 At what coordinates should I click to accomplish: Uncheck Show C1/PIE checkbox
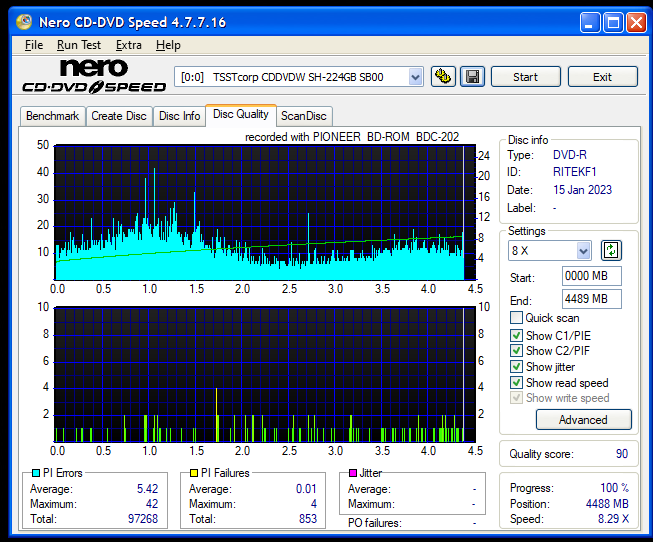coord(516,335)
